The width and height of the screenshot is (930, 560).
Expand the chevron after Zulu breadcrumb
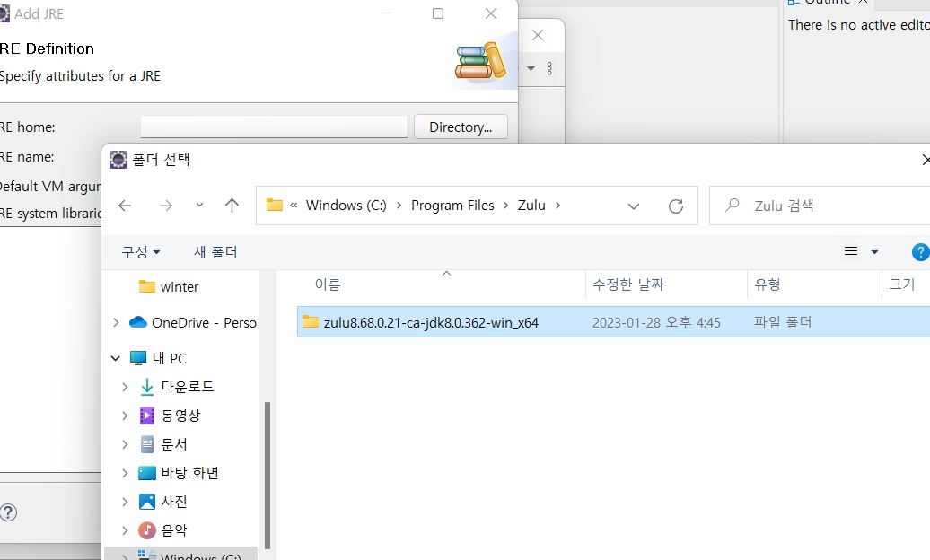coord(558,206)
